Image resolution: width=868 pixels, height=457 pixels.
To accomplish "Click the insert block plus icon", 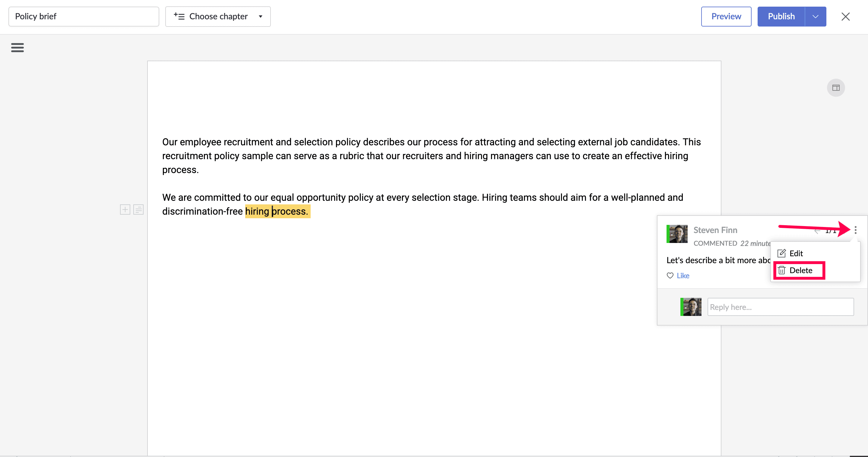I will 125,210.
